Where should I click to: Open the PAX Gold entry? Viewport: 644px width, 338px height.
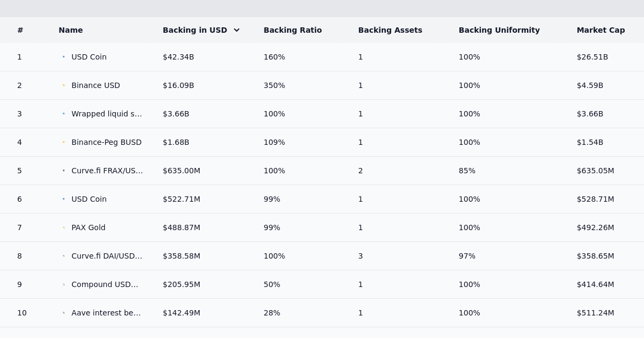coord(88,227)
